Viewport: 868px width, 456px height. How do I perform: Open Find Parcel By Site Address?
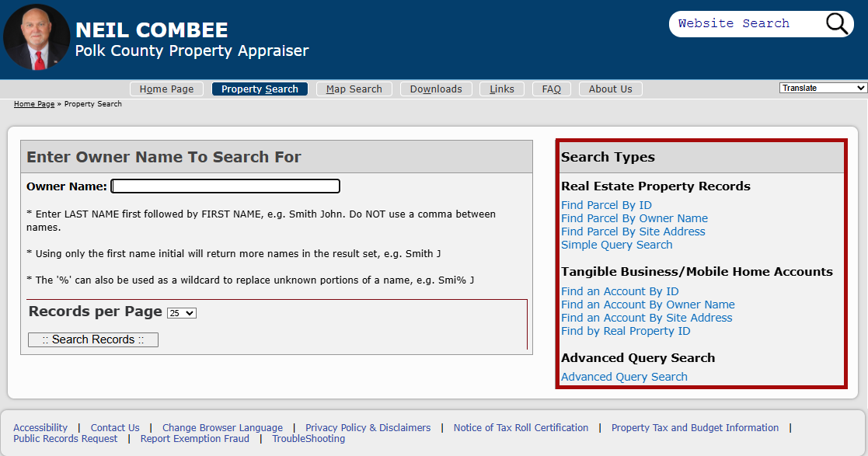[633, 231]
